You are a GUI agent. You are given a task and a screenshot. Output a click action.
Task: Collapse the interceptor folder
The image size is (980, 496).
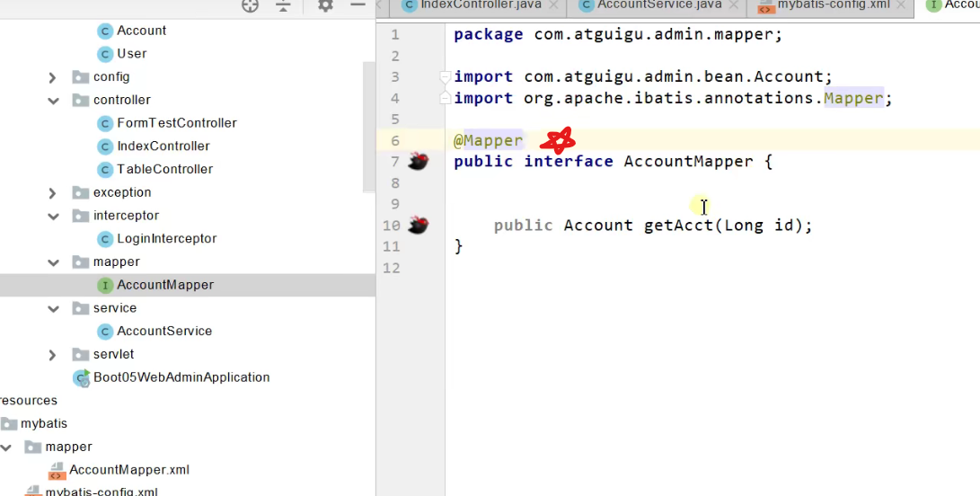click(x=53, y=217)
